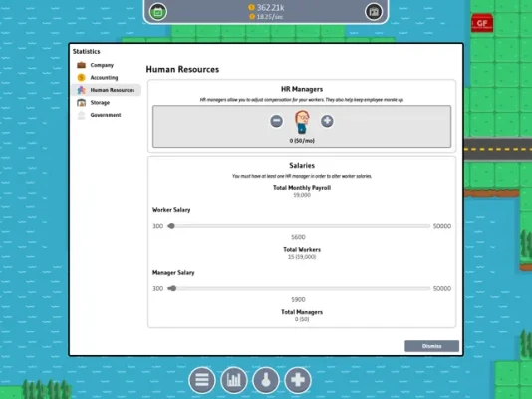The width and height of the screenshot is (532, 399).
Task: Open the Government section
Action: pos(107,115)
